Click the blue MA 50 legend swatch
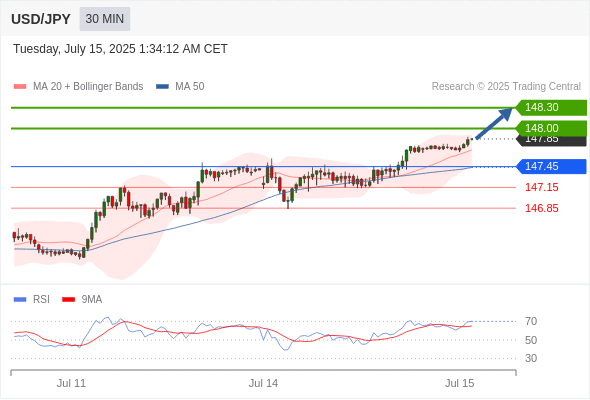The image size is (590, 400). pyautogui.click(x=162, y=87)
